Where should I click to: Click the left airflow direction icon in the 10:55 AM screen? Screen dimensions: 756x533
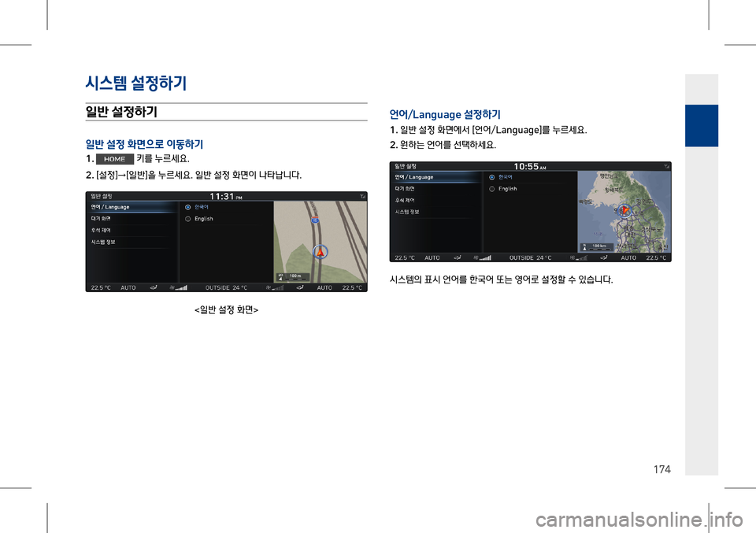tap(457, 257)
